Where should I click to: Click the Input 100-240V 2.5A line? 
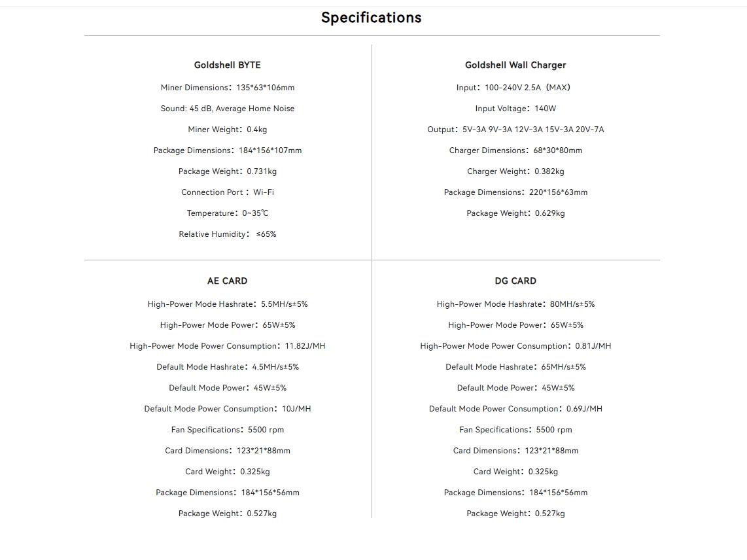point(515,88)
